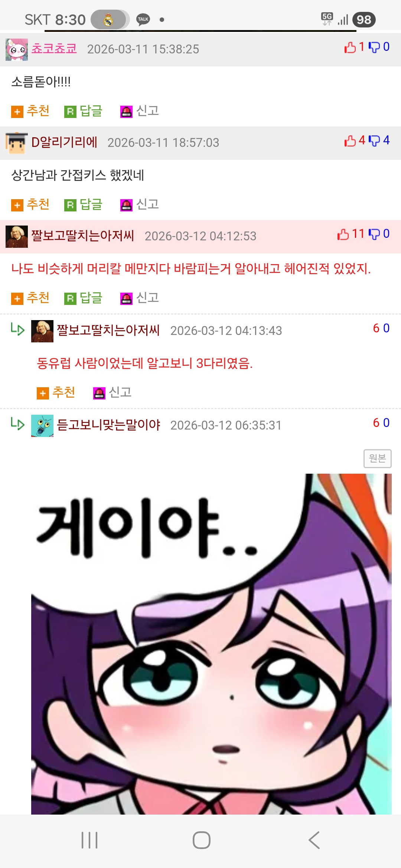Screen dimensions: 401x868
Task: Report the 동유럽 사람이었는데 reply
Action: tap(112, 392)
